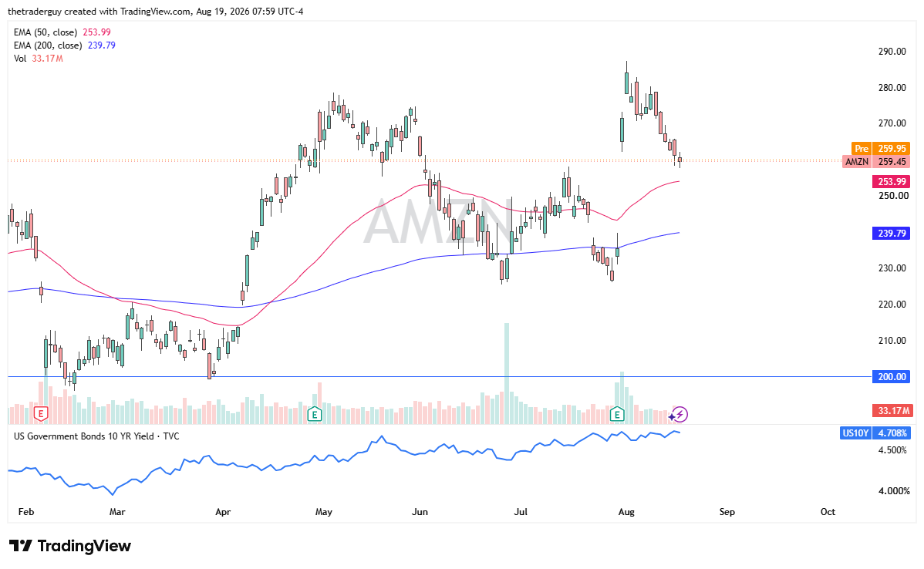Click the red 33.17M volume label
The image size is (924, 569).
[x=893, y=410]
